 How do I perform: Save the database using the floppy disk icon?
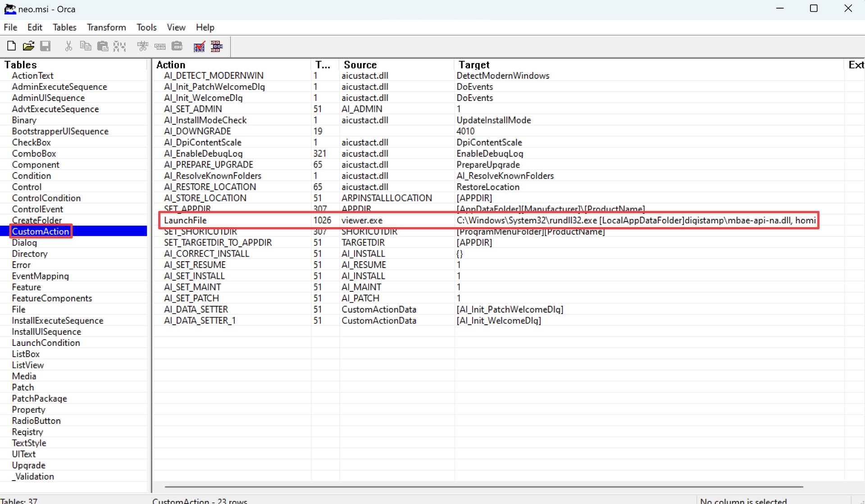tap(45, 45)
